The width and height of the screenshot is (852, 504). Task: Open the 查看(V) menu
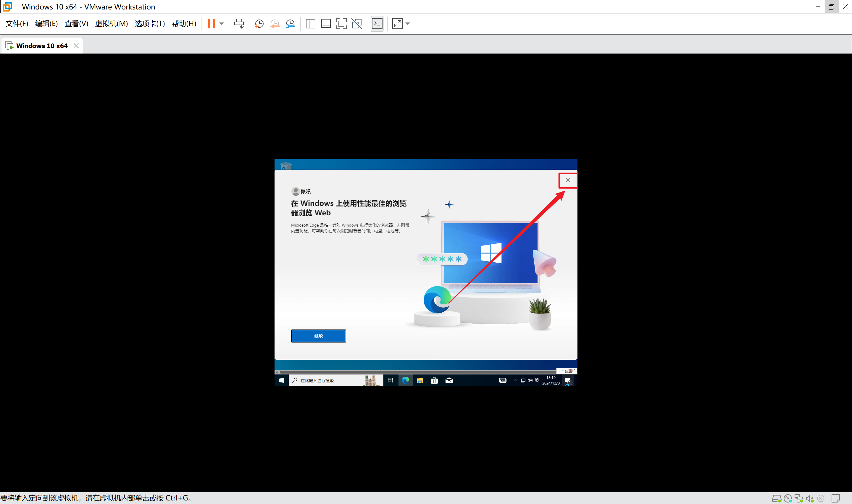76,23
